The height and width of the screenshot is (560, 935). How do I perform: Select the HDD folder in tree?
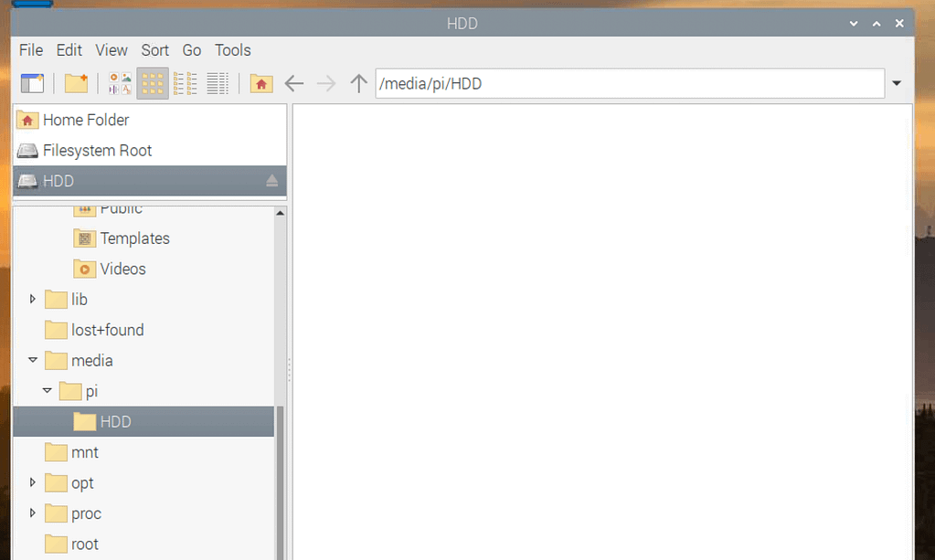click(x=143, y=422)
